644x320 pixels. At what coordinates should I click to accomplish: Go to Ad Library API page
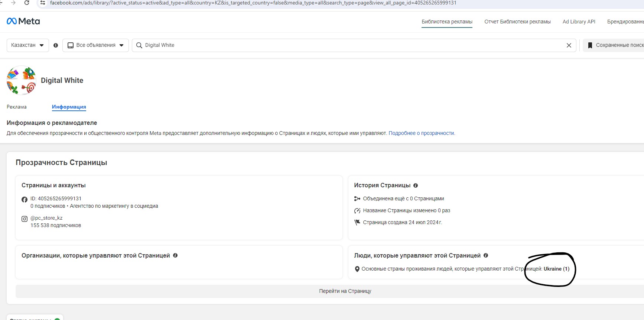tap(579, 22)
